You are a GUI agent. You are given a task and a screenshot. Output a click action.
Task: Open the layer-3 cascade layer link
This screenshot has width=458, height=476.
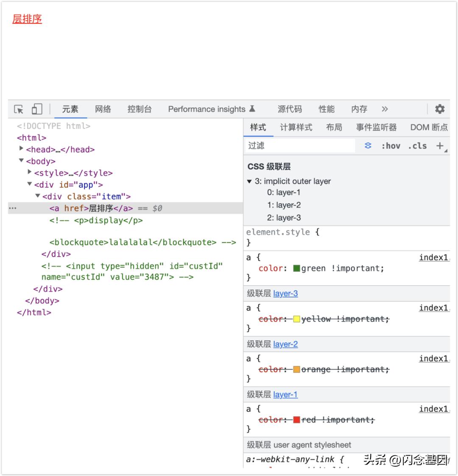pyautogui.click(x=285, y=293)
